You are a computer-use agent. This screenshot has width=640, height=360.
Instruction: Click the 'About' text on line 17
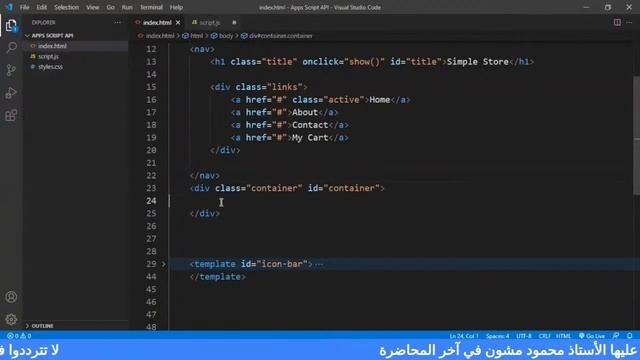click(x=305, y=112)
